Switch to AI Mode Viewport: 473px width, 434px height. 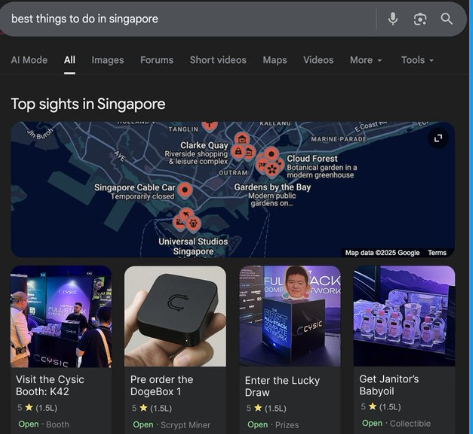pos(29,60)
